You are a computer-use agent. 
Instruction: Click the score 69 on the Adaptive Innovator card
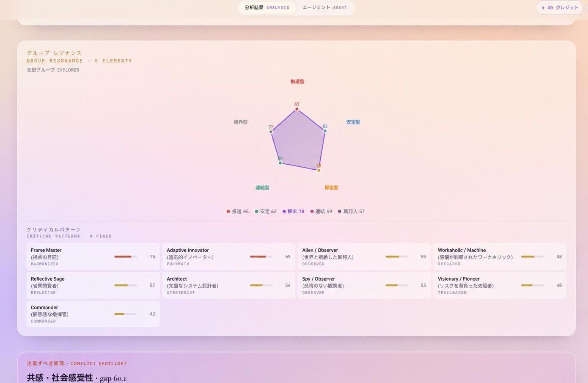click(x=288, y=257)
